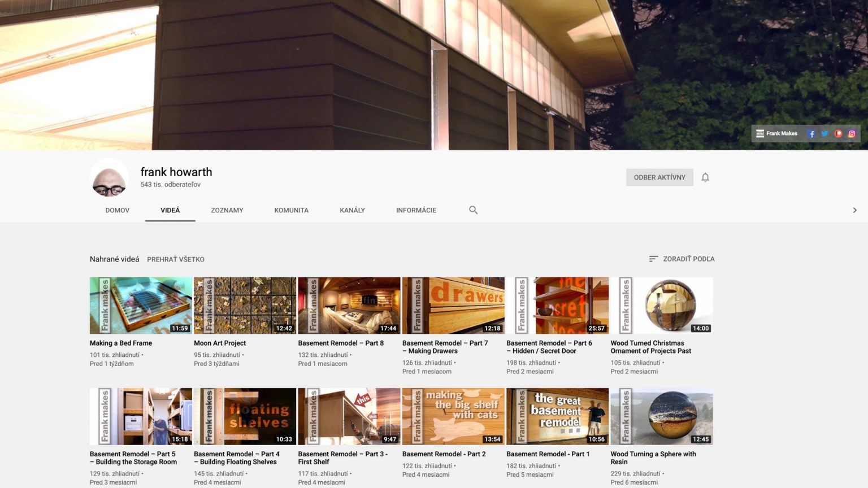Viewport: 868px width, 488px height.
Task: Open the ZORADIŤ PODĽA sort dropdown
Action: pos(682,259)
